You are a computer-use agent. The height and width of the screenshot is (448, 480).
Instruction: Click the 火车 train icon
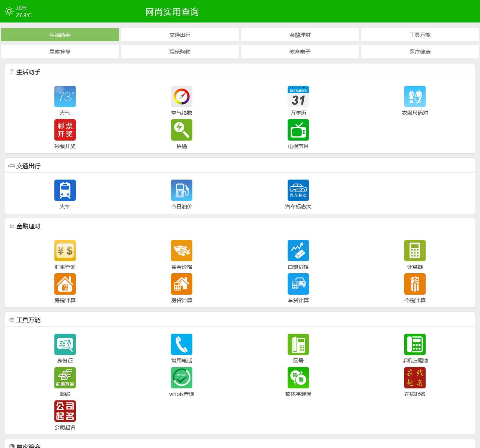tap(65, 190)
